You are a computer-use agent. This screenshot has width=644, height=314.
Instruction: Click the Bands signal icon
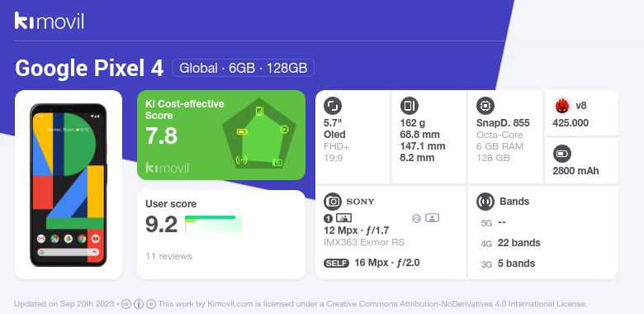(x=485, y=202)
